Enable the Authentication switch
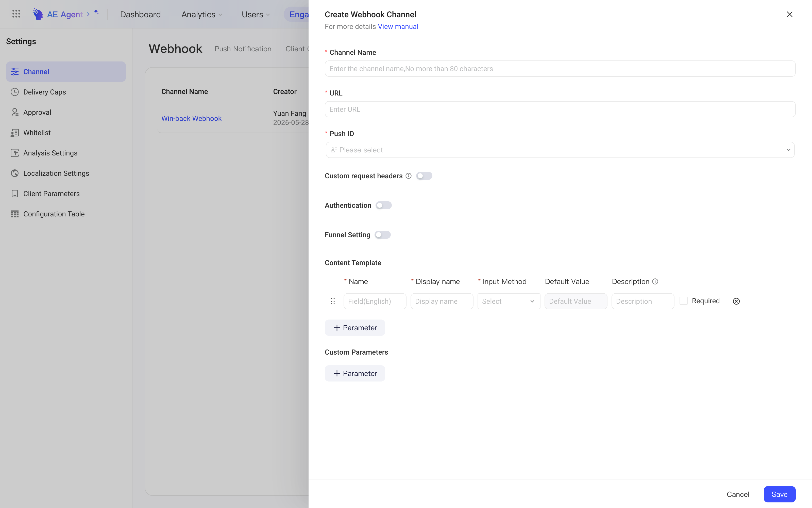 pos(383,205)
